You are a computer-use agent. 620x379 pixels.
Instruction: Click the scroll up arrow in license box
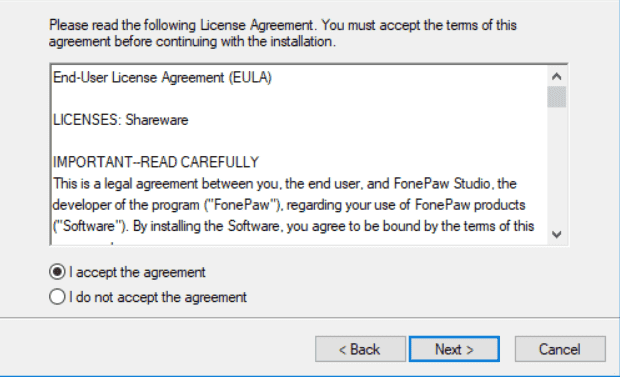click(556, 76)
